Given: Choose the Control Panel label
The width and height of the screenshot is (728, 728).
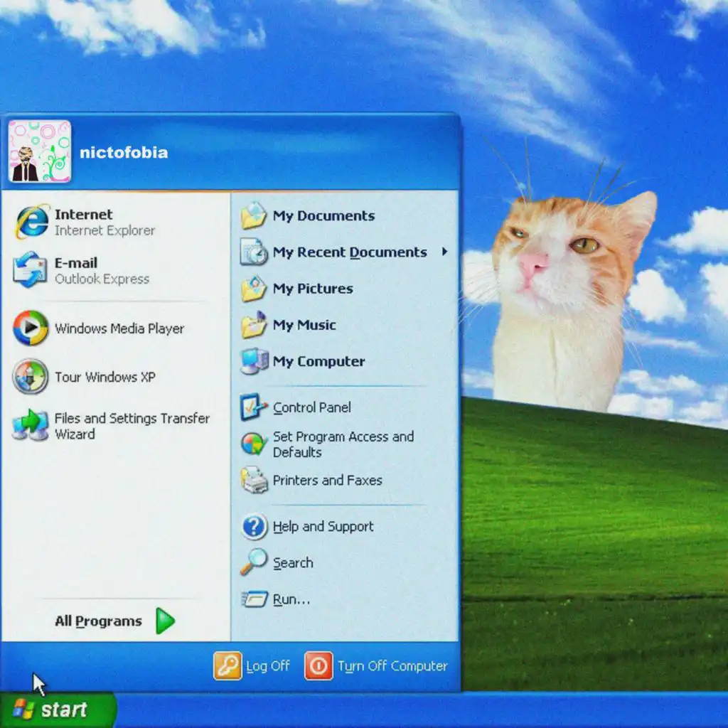Looking at the screenshot, I should click(x=311, y=407).
